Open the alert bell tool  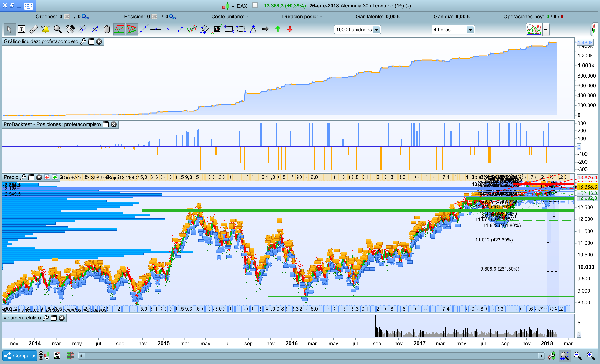[45, 30]
